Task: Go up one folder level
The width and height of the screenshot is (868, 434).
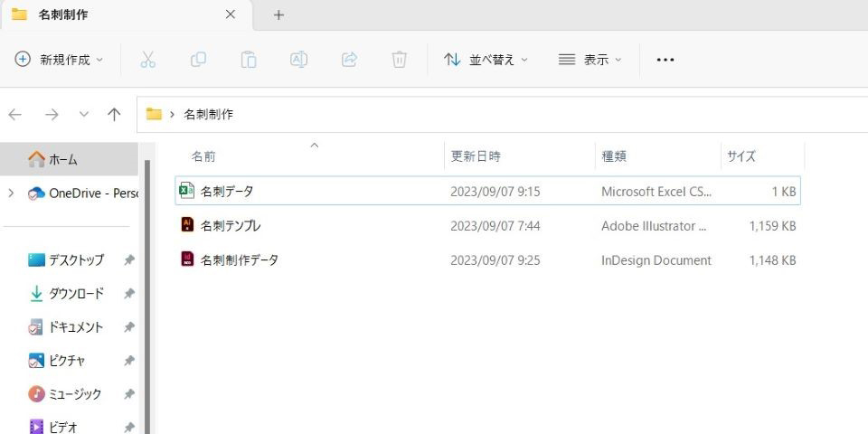Action: click(x=114, y=115)
